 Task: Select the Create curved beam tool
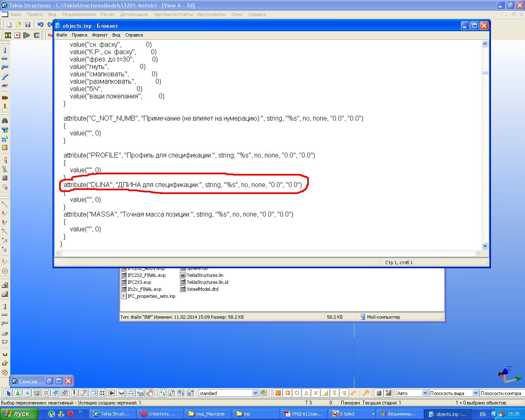pyautogui.click(x=5, y=76)
